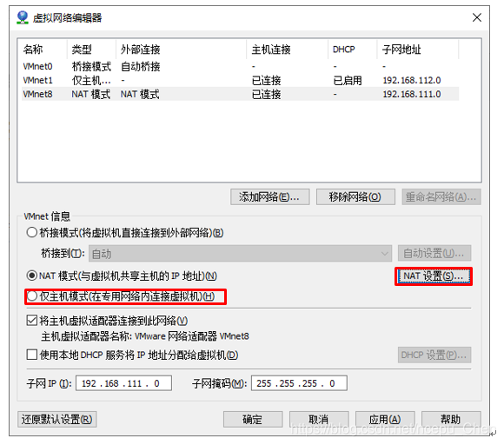
Task: Toggle 将主机虚拟适配器连接到此网络 checkbox
Action: (31, 320)
